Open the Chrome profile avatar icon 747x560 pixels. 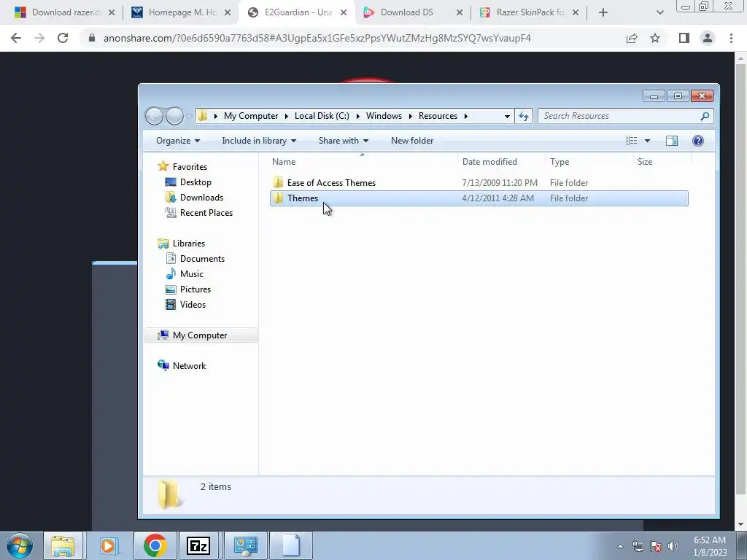click(708, 38)
